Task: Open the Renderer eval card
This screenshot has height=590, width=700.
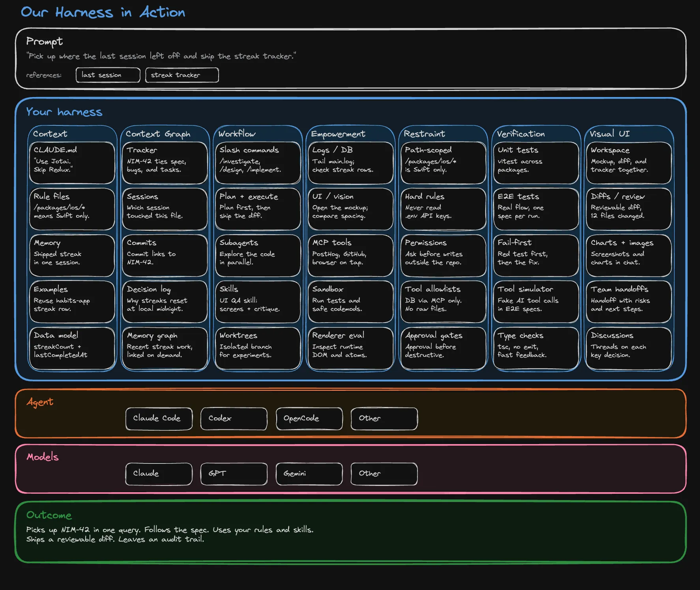Action: pos(350,348)
